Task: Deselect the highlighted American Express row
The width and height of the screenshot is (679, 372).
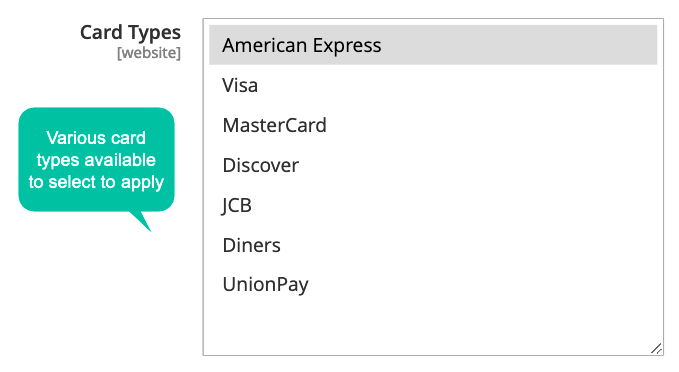Action: [x=433, y=45]
